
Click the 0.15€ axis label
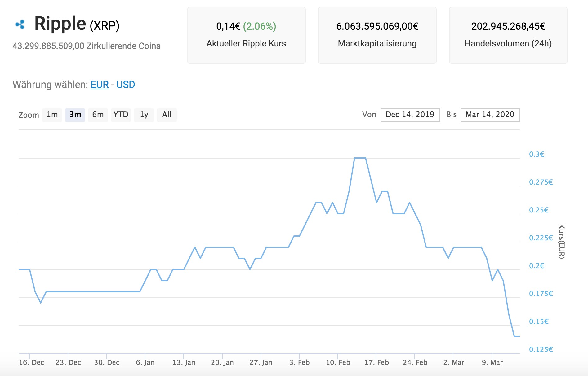coord(539,321)
